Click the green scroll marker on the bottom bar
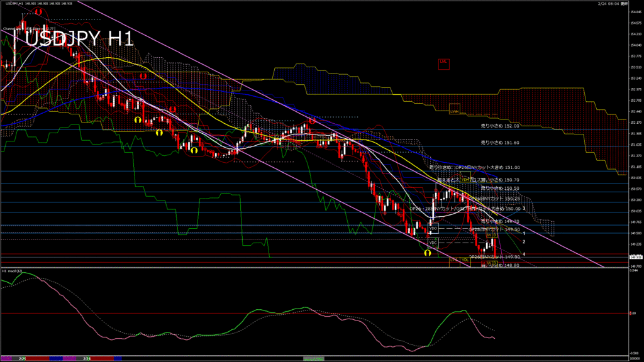644x362 pixels. point(314,358)
